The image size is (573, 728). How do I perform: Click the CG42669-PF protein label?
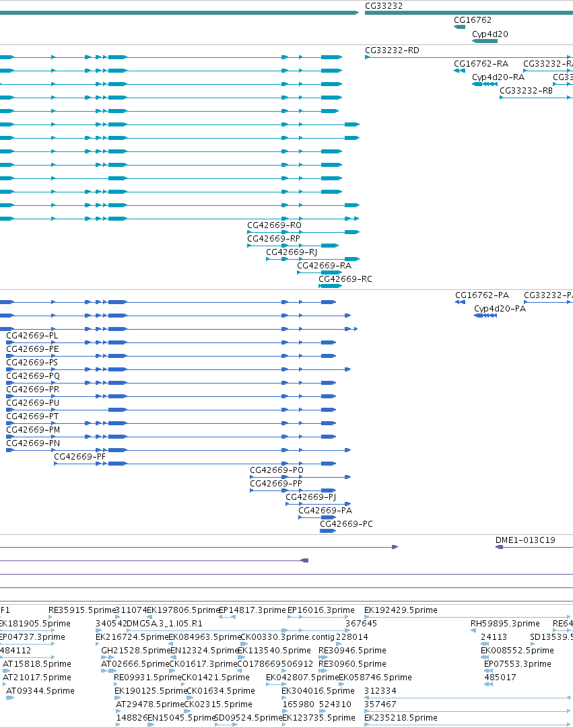point(80,457)
